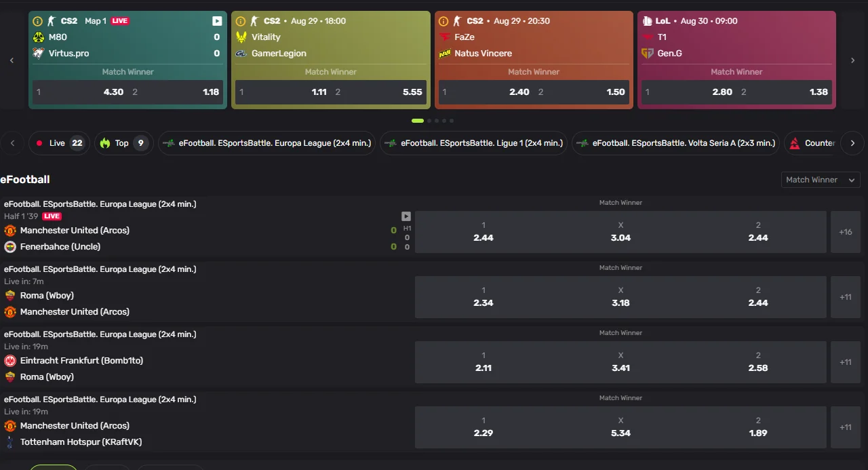Pick Manchester United win at 2.29

click(x=484, y=427)
